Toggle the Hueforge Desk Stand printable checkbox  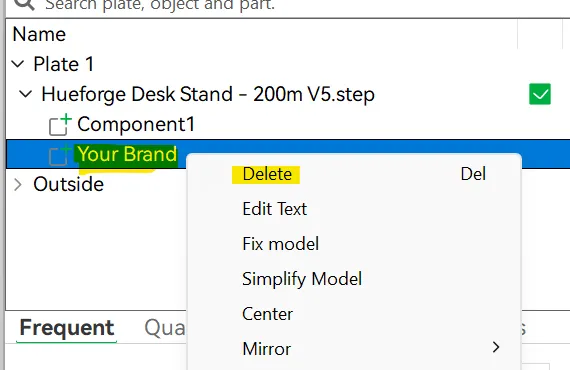[x=540, y=94]
